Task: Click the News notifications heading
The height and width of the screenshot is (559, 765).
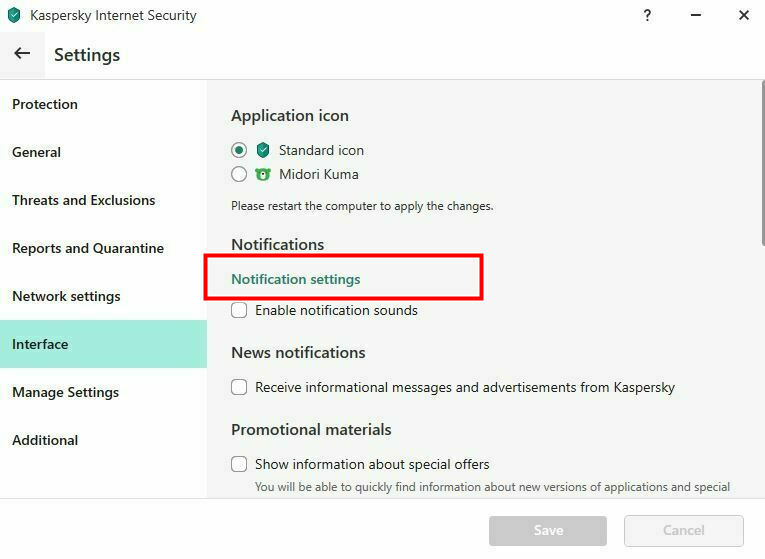Action: pyautogui.click(x=298, y=353)
